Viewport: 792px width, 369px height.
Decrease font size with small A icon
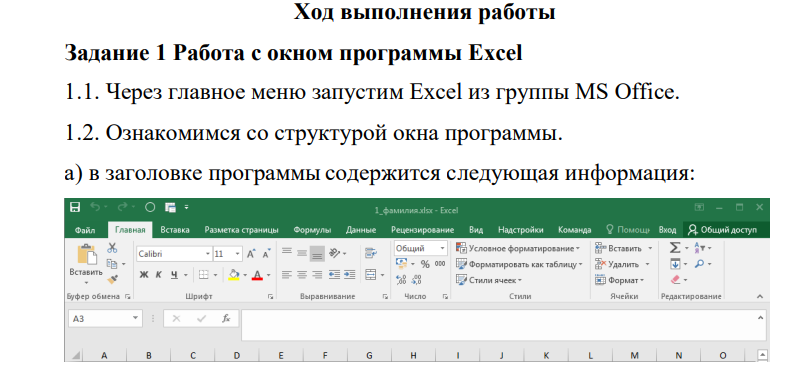point(266,254)
